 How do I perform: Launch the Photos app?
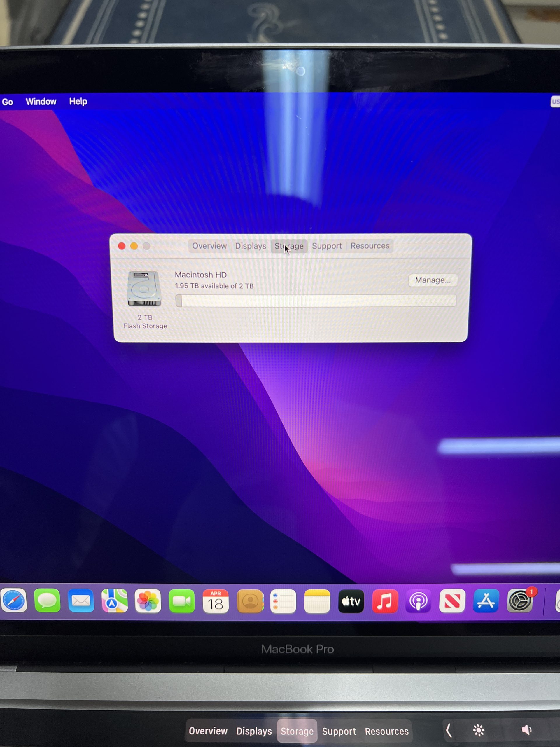tap(148, 601)
